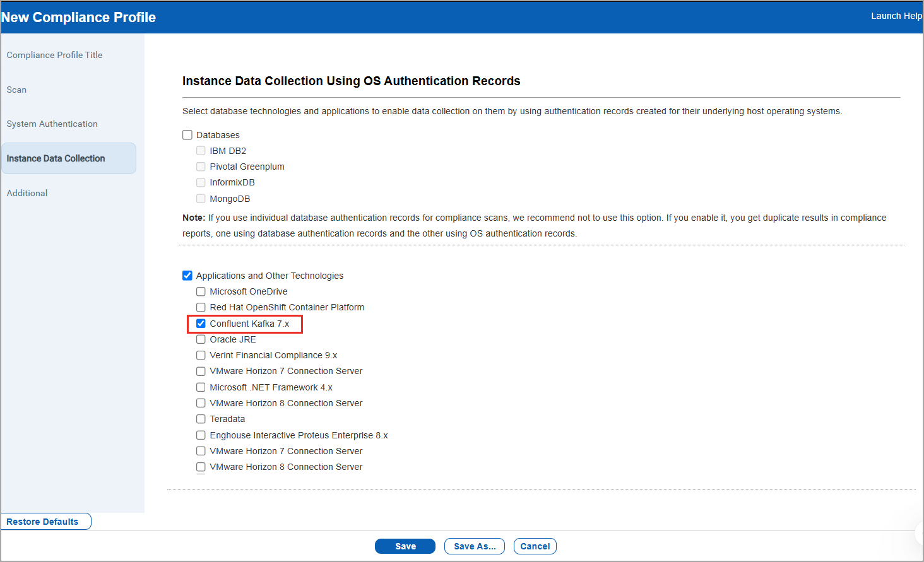Image resolution: width=924 pixels, height=562 pixels.
Task: Disable the Confluent Kafka 7.x checkbox
Action: click(x=201, y=323)
